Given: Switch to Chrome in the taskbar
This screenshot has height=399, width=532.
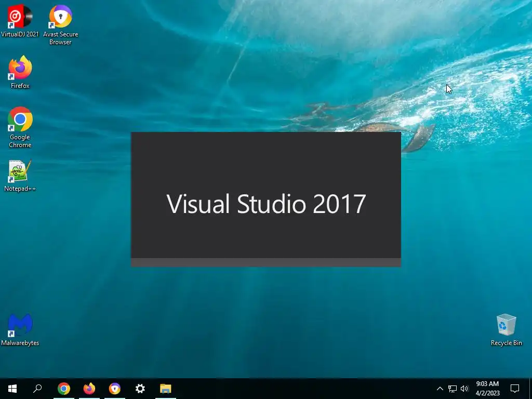Looking at the screenshot, I should (64, 389).
